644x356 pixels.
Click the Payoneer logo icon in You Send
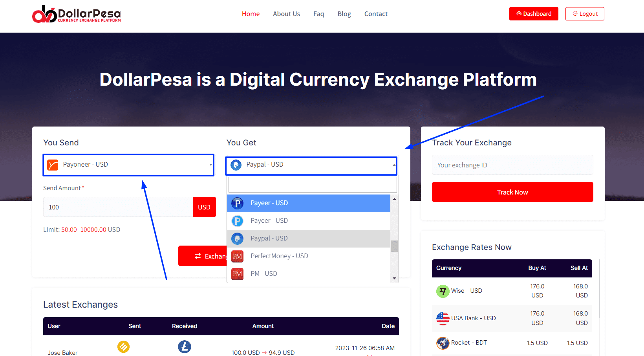click(x=53, y=165)
